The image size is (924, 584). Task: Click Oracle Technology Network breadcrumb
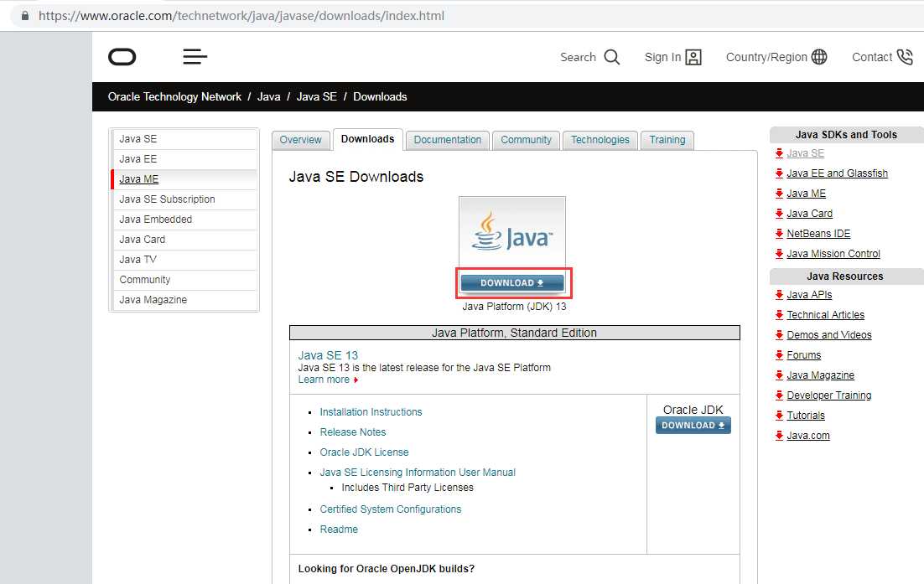174,96
